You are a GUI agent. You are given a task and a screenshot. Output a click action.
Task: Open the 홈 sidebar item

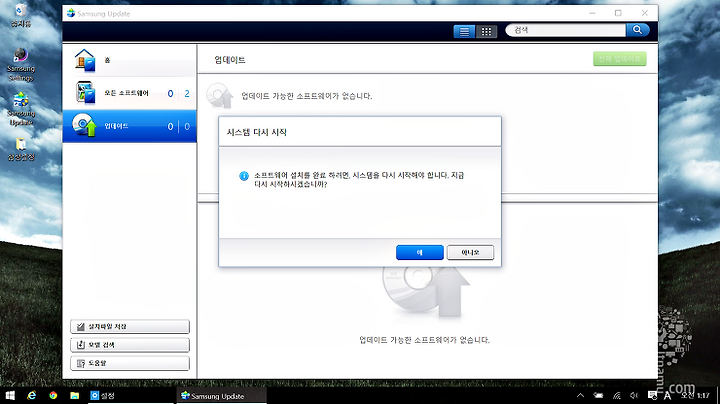click(129, 60)
